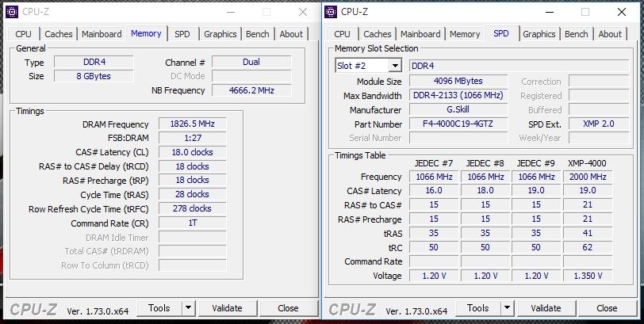Click DRAM Frequency value 1826.5 MHz
The image size is (644, 324).
(x=192, y=124)
